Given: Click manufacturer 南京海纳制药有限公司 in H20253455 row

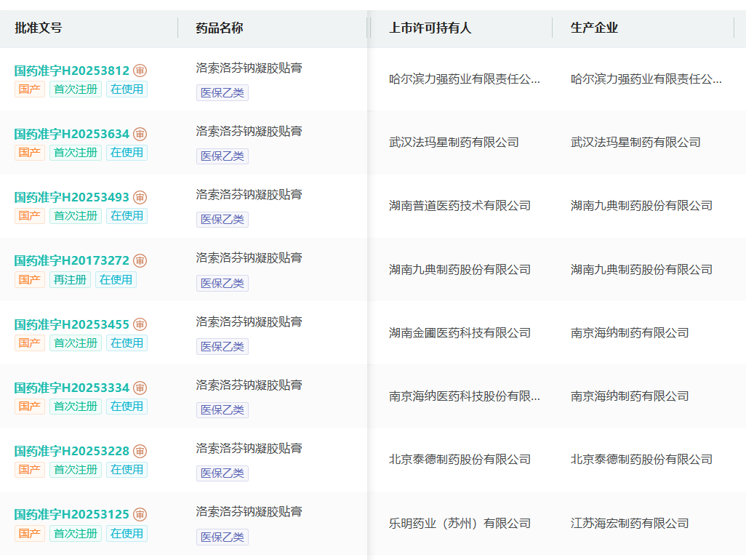Looking at the screenshot, I should pyautogui.click(x=630, y=333).
